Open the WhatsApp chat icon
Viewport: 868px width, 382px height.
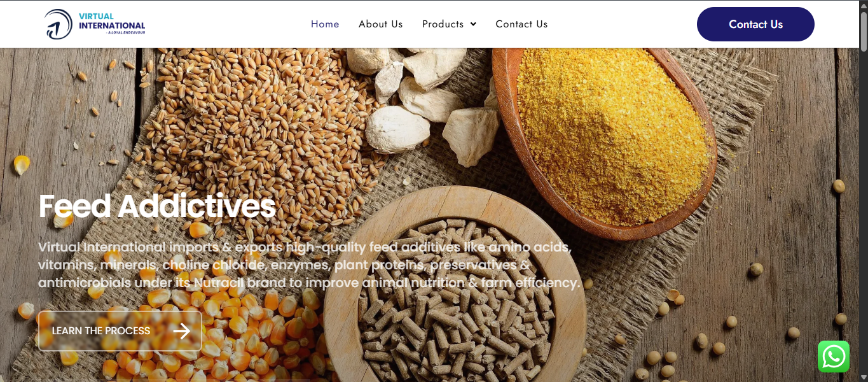point(834,357)
